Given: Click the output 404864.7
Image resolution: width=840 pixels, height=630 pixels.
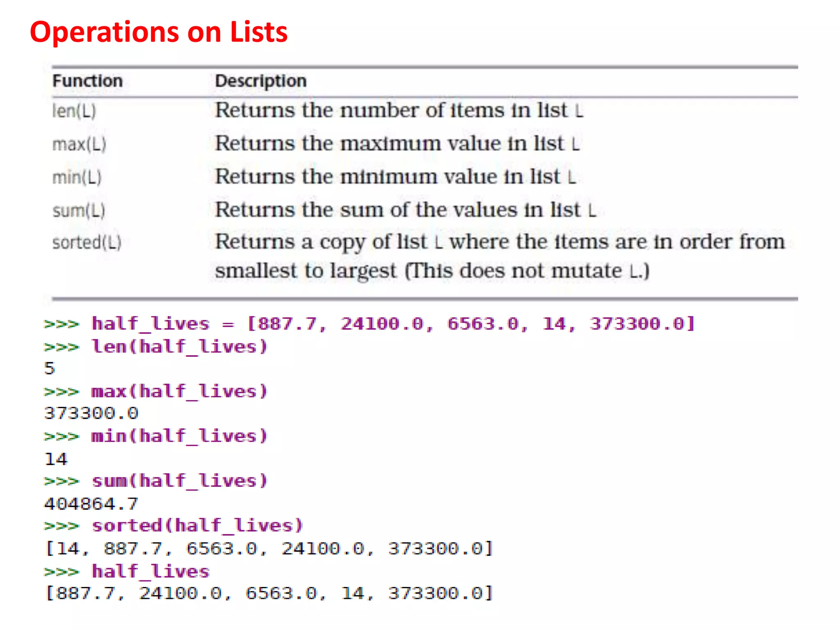Looking at the screenshot, I should click(91, 504).
